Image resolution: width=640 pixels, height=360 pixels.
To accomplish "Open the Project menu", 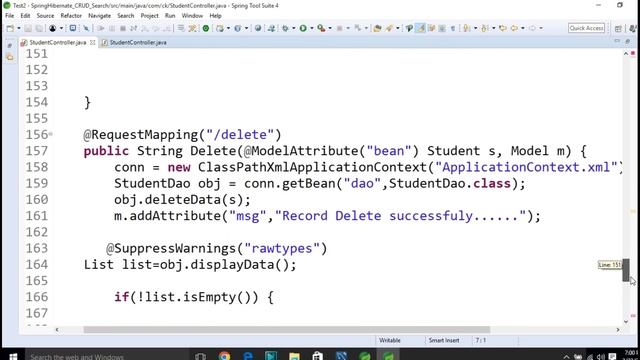I will 149,16.
